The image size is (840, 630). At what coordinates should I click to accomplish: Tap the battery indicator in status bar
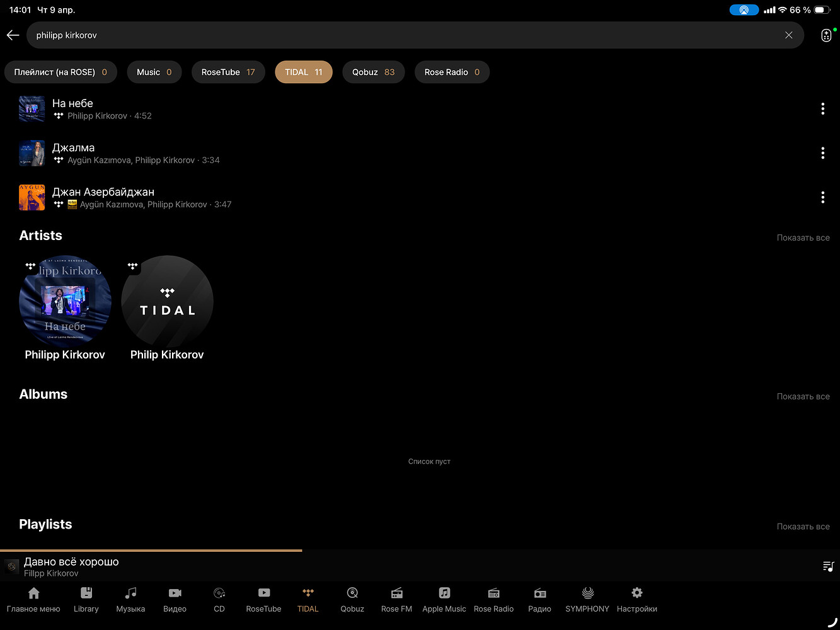click(822, 10)
